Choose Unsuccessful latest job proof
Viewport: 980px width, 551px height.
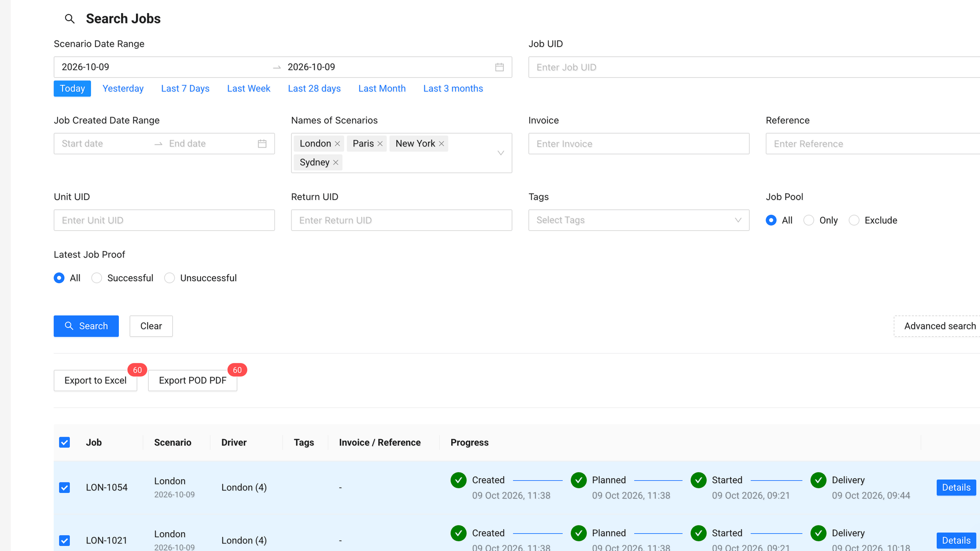coord(169,278)
